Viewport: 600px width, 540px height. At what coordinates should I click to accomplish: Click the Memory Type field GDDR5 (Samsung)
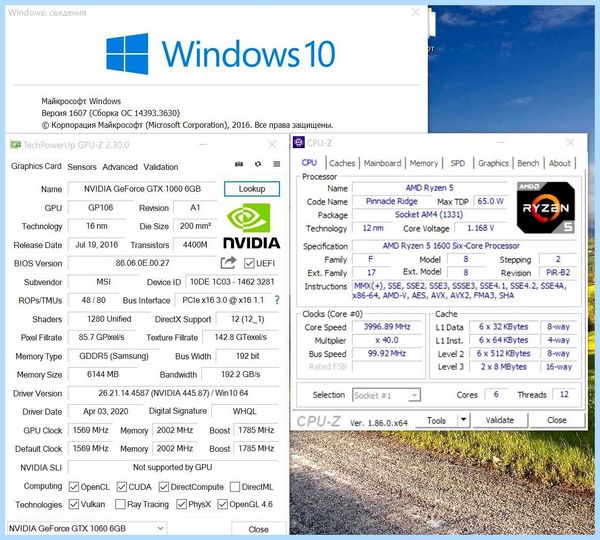tap(114, 356)
